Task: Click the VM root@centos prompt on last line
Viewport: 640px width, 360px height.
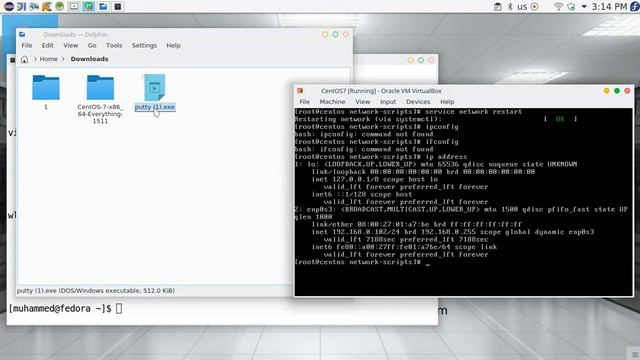Action: click(358, 262)
